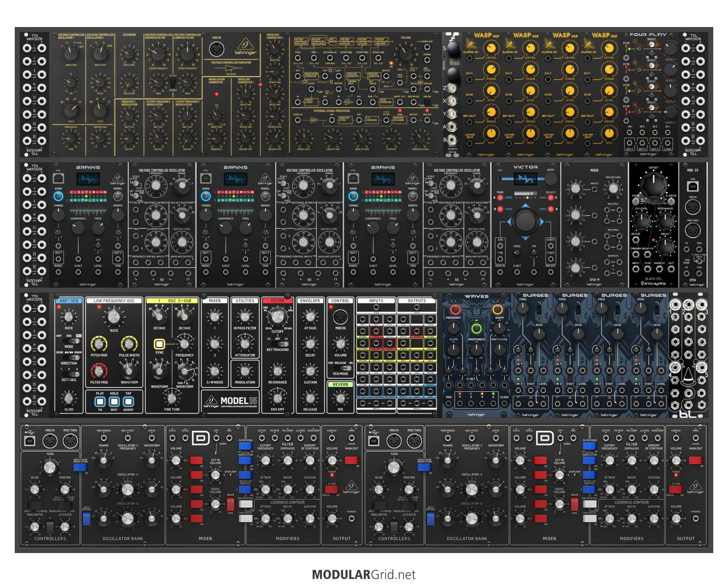Toggle the white FILTER DECAY switch on left Model D
This screenshot has width=728, height=585.
click(x=245, y=504)
